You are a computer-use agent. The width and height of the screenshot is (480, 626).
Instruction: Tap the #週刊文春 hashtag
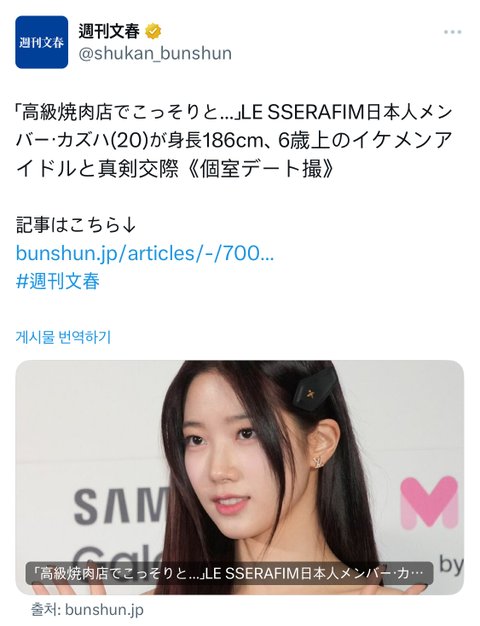click(58, 281)
